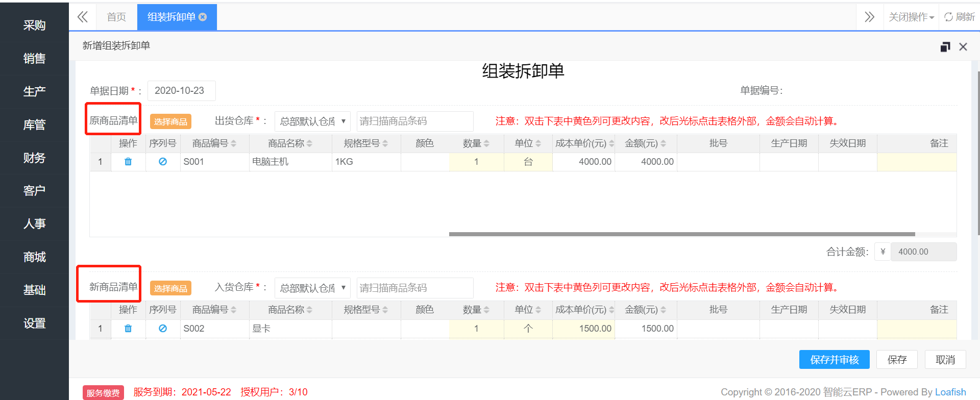The image size is (980, 400).
Task: Sort new product list by 成本单价(元)
Action: 611,310
